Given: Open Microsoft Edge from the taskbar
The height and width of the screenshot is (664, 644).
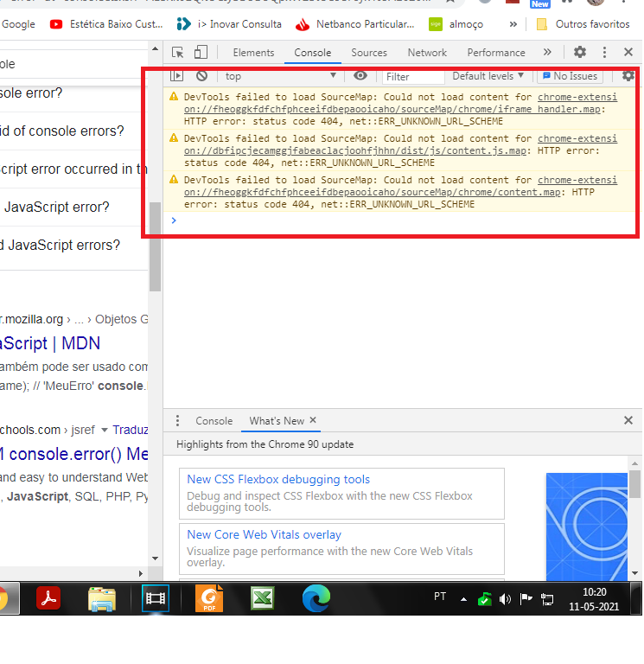Looking at the screenshot, I should [x=316, y=598].
